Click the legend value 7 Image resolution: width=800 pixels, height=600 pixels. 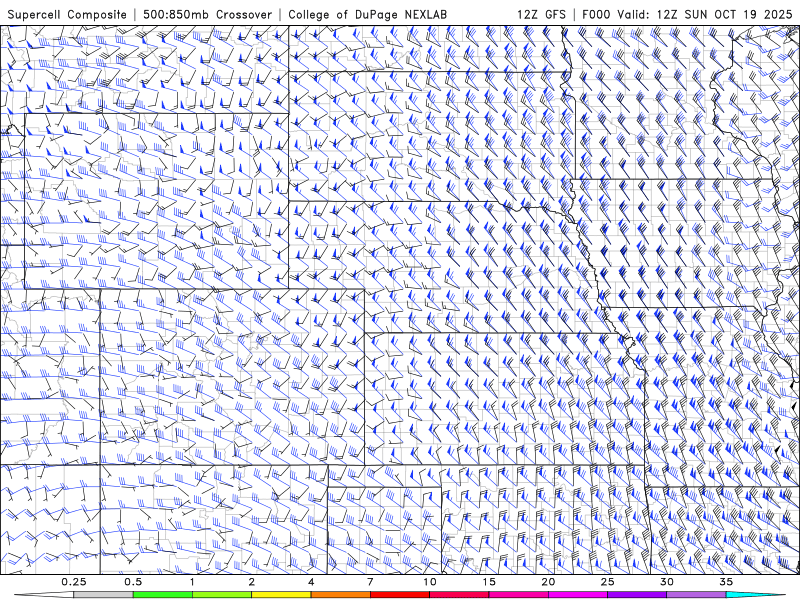point(370,582)
